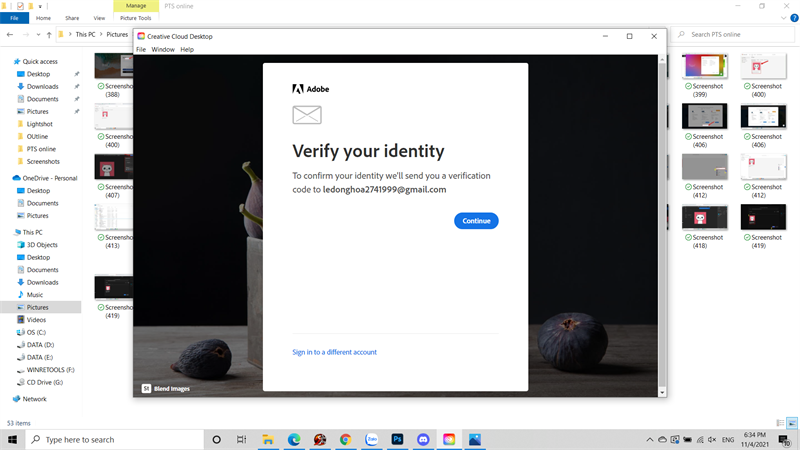Click the Explorer back arrow
The image size is (800, 450).
coord(10,35)
